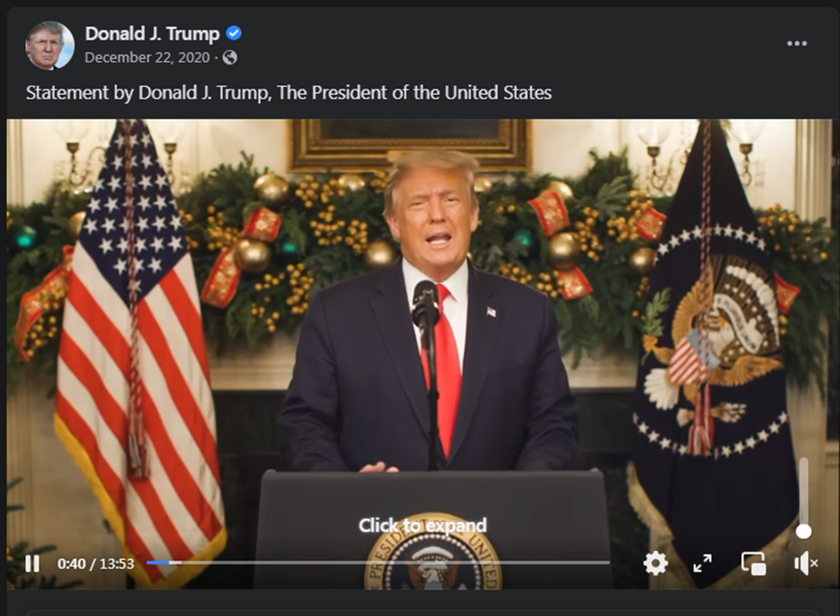Click the profile picture avatar

50,45
